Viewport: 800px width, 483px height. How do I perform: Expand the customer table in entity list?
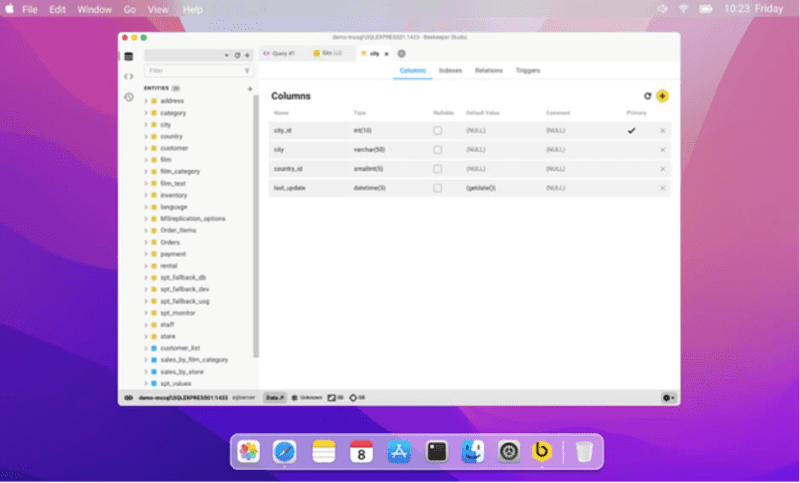(145, 148)
